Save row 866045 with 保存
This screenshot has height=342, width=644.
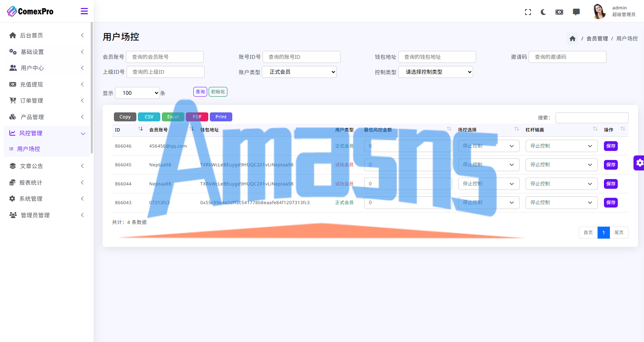pyautogui.click(x=611, y=165)
